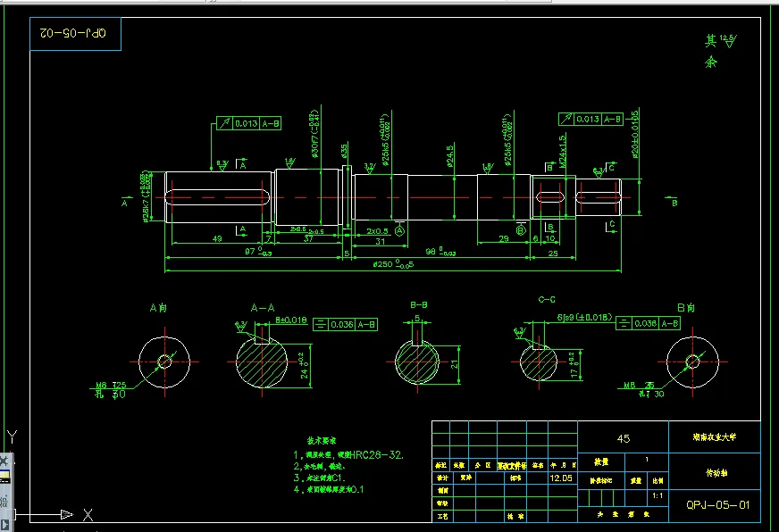Select the 12.5 surface roughness symbol top right
Viewport: 779px width, 532px height.
pos(728,41)
